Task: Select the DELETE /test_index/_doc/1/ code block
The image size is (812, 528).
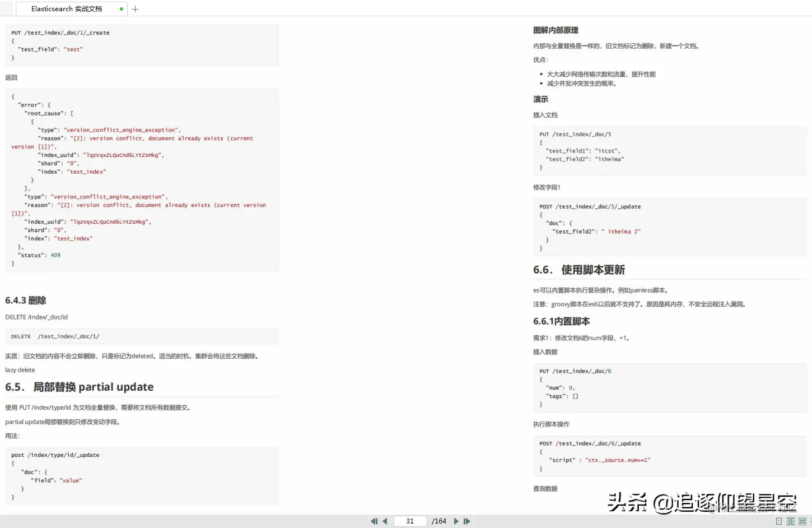Action: 142,336
